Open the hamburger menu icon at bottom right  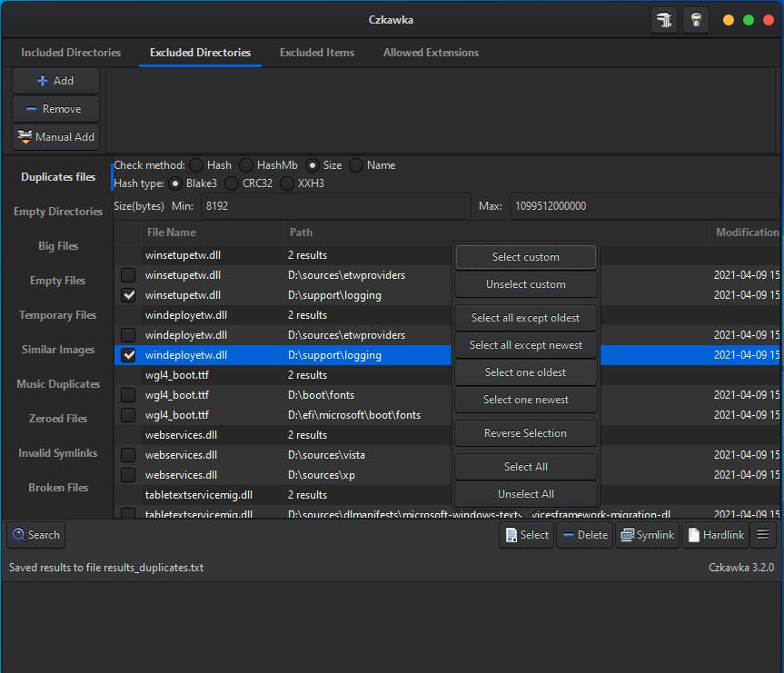click(763, 535)
